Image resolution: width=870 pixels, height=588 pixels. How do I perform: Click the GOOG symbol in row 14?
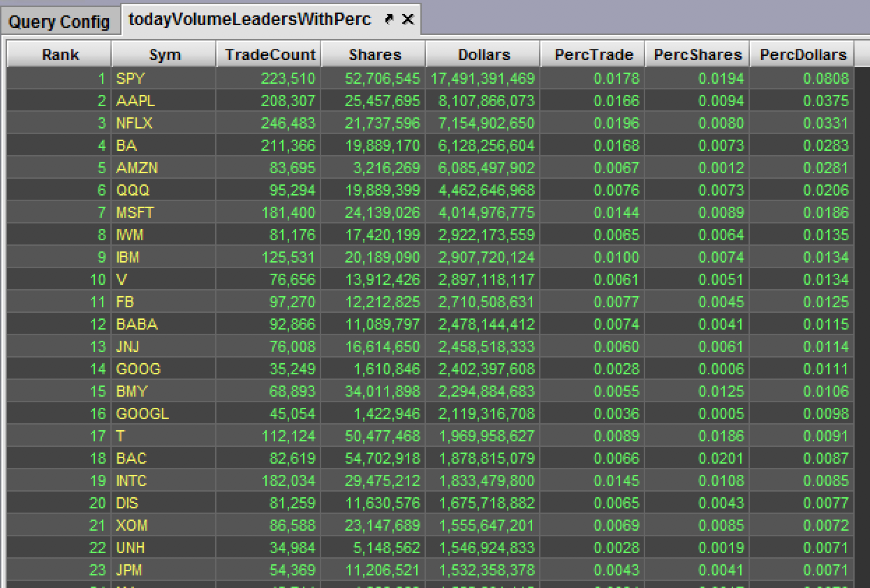click(164, 369)
